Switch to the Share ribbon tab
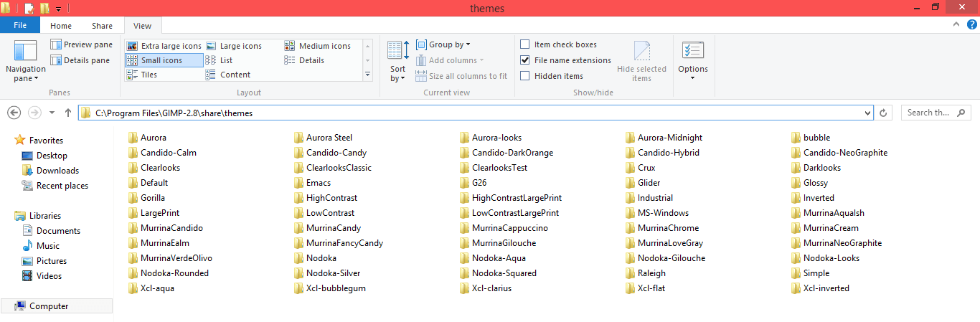This screenshot has height=322, width=980. click(x=102, y=26)
